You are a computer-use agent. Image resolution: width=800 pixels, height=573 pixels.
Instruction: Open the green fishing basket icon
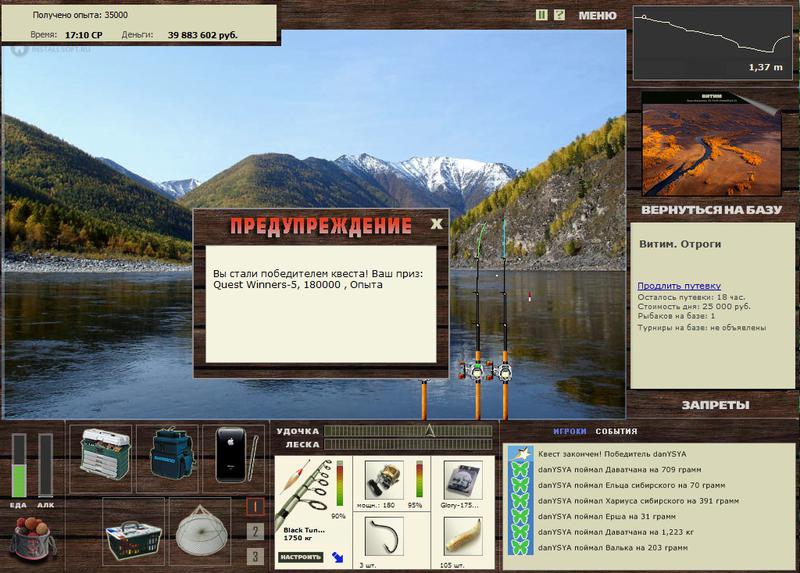tap(133, 541)
